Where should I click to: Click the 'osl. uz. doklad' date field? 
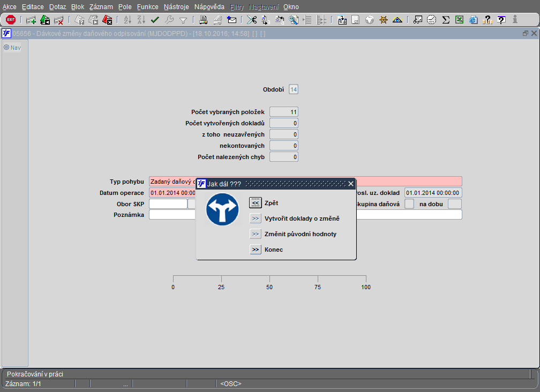click(433, 193)
